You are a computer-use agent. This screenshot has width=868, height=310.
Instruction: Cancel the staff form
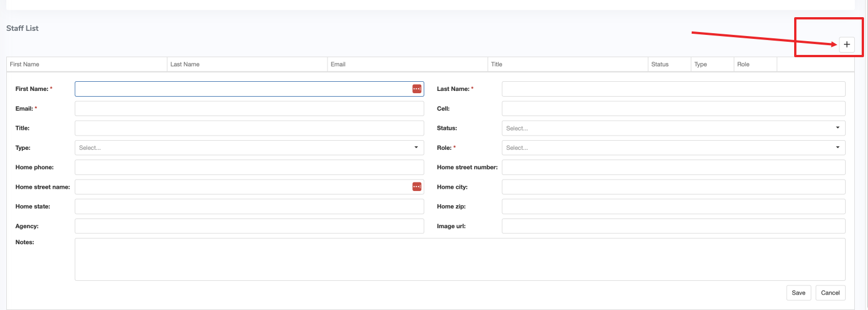pyautogui.click(x=830, y=292)
